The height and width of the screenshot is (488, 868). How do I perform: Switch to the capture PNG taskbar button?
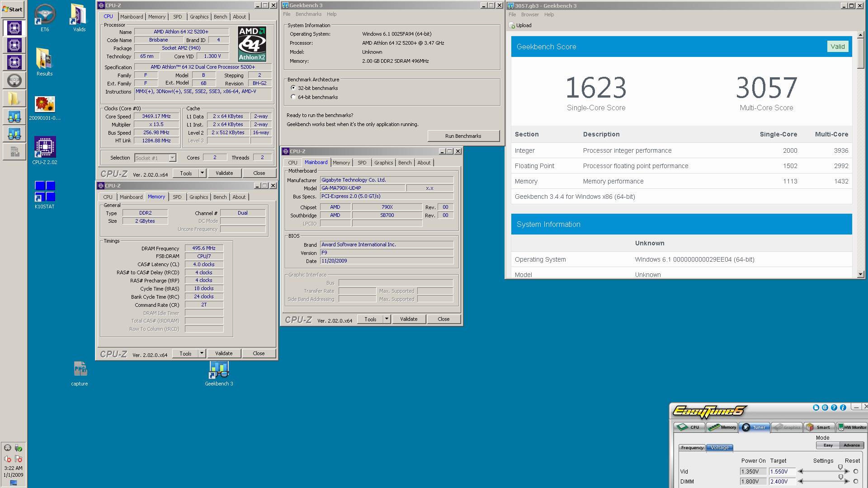(14, 151)
